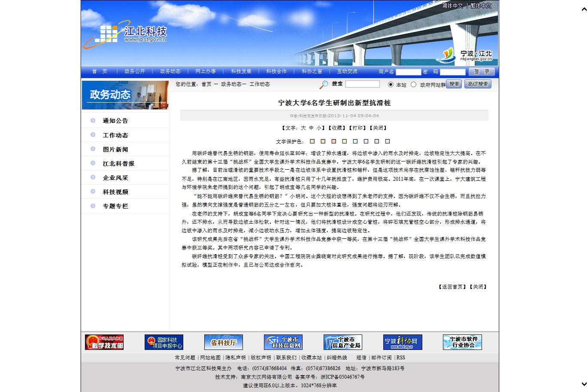Open the 科技发展 navigation menu
This screenshot has width=588, height=392.
tap(241, 72)
